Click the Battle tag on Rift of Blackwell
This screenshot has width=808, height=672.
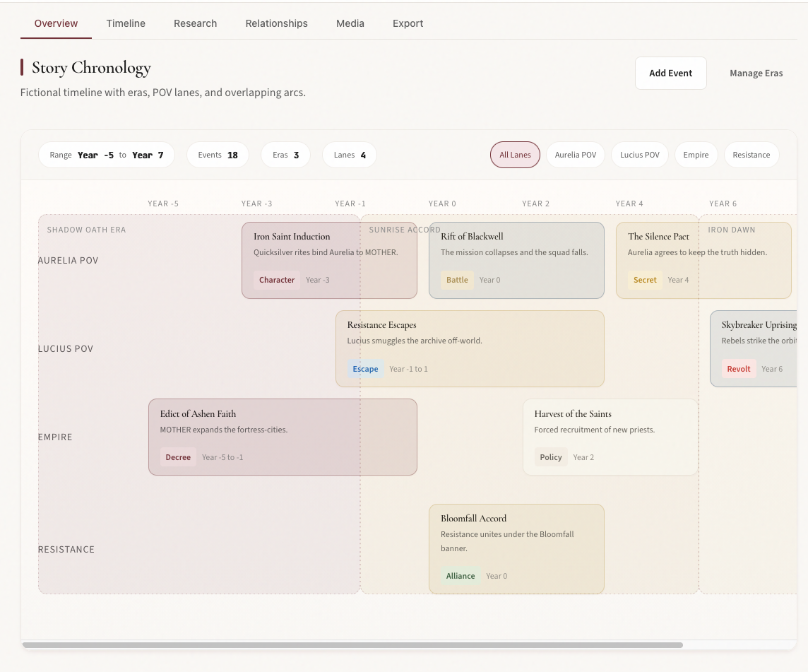[457, 280]
